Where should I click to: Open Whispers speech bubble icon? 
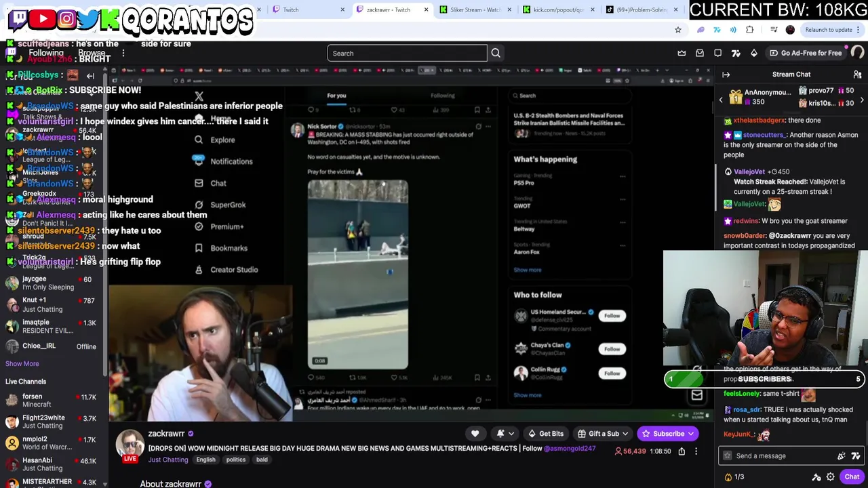point(718,53)
